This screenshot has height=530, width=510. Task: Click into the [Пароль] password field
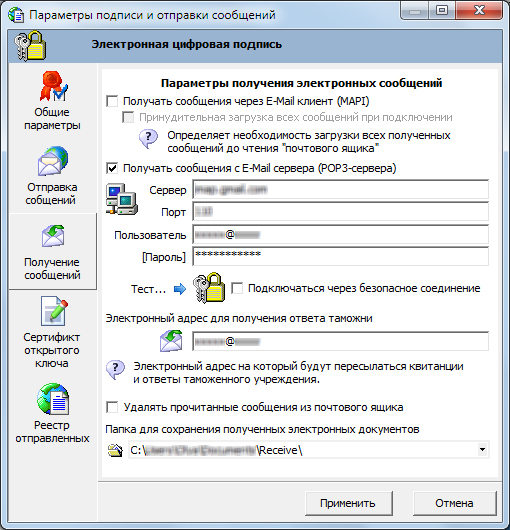click(340, 256)
